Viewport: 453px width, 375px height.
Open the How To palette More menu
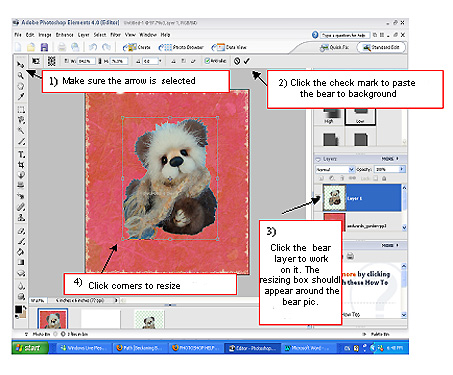pyautogui.click(x=390, y=245)
